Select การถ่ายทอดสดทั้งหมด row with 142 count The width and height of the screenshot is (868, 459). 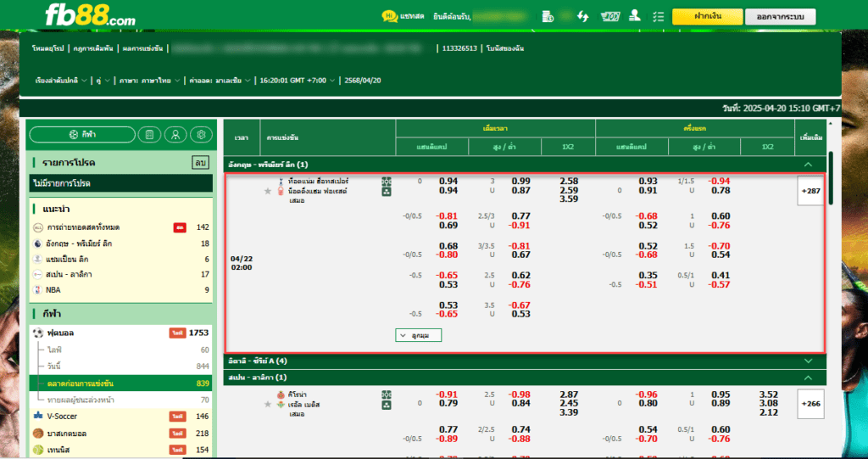(120, 227)
